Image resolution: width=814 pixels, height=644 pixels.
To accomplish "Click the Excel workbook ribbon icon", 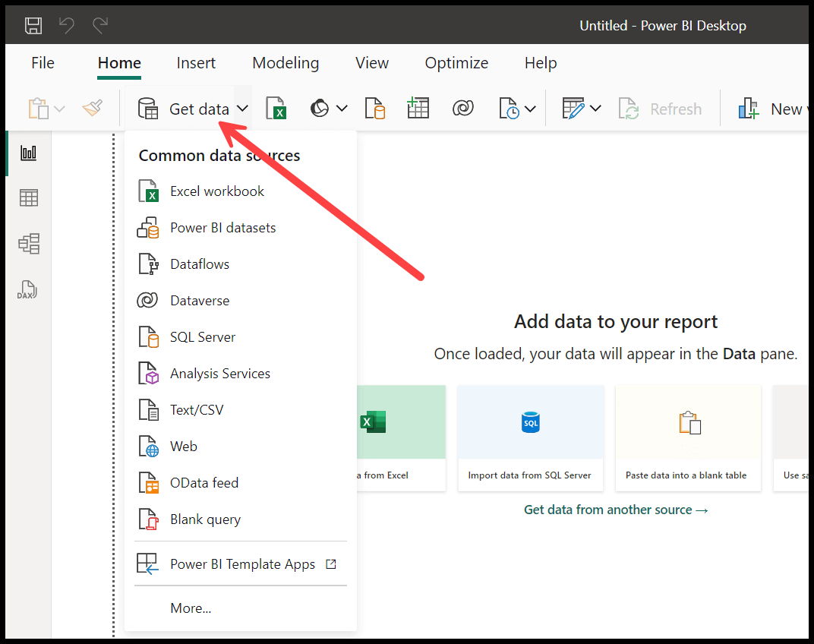I will (276, 109).
